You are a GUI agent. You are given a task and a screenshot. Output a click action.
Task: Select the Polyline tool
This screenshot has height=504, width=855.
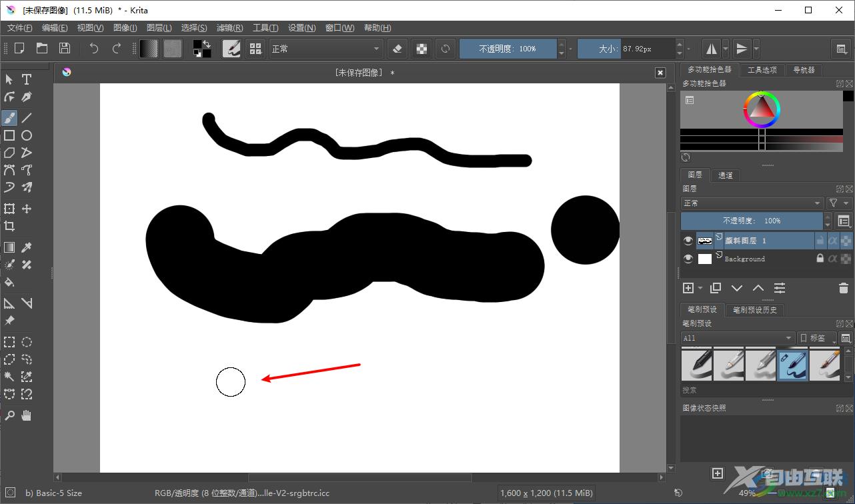click(x=27, y=153)
